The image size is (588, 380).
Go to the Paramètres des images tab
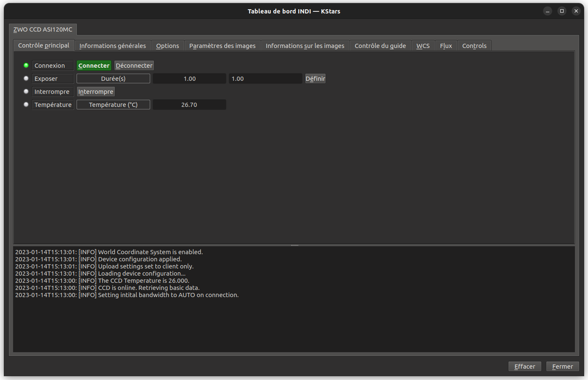(x=222, y=46)
